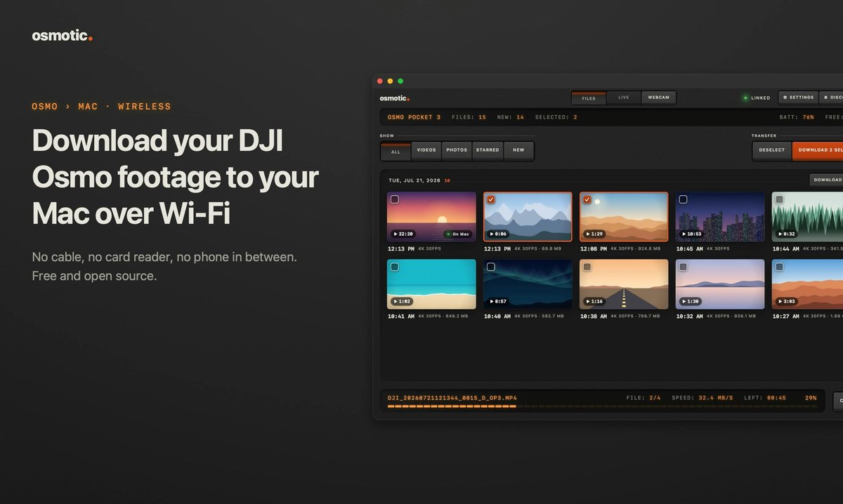Viewport: 843px width, 504px height.
Task: Open the aurora thumbnail from 10:40 AM
Action: [x=528, y=284]
